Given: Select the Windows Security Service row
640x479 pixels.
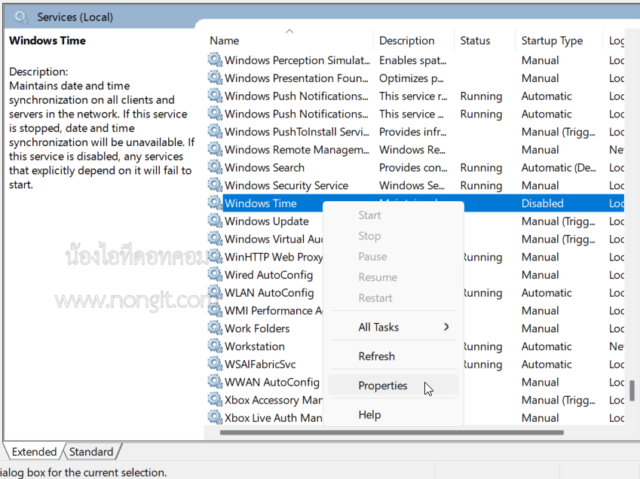Looking at the screenshot, I should tap(416, 185).
